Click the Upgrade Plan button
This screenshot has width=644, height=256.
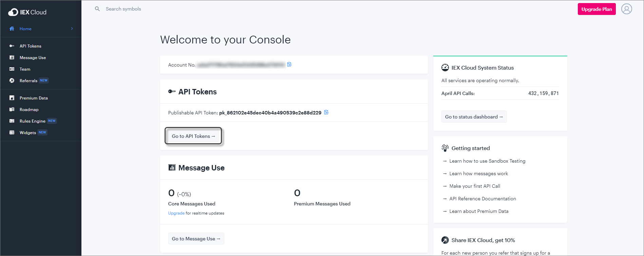pyautogui.click(x=596, y=9)
